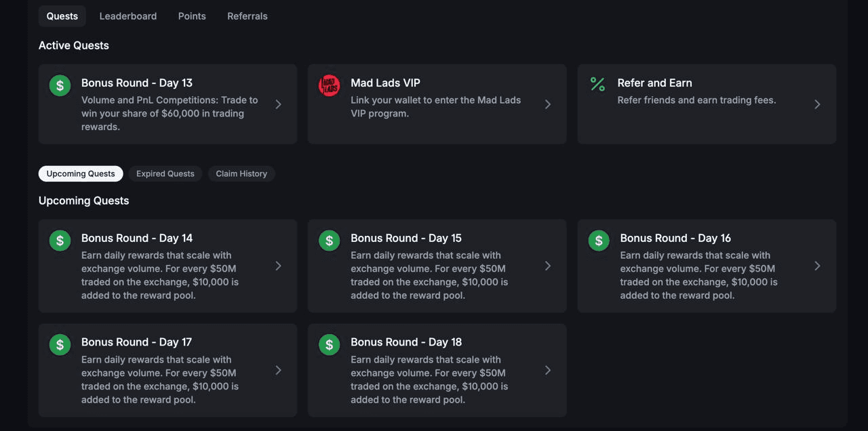Viewport: 868px width, 431px height.
Task: Open the Bonus Round - Day 17 title
Action: coord(137,342)
